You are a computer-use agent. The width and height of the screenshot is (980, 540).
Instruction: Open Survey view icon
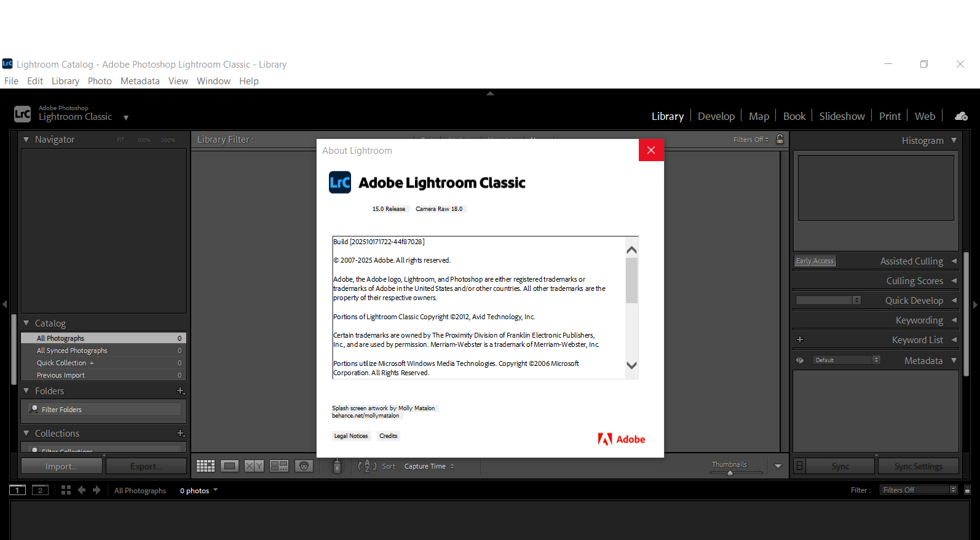pos(279,466)
